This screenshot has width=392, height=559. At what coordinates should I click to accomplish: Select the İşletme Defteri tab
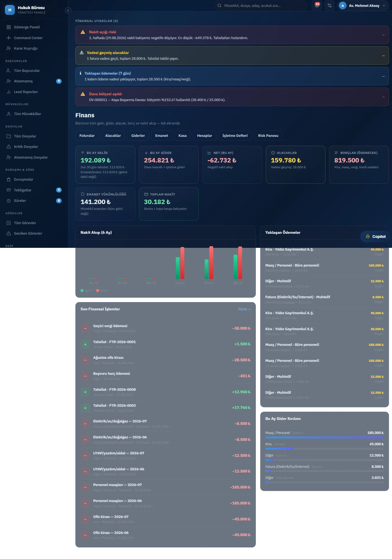(235, 136)
